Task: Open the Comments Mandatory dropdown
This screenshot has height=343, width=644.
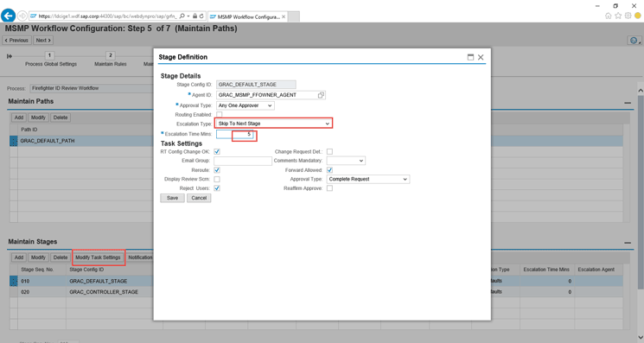Action: [x=346, y=161]
